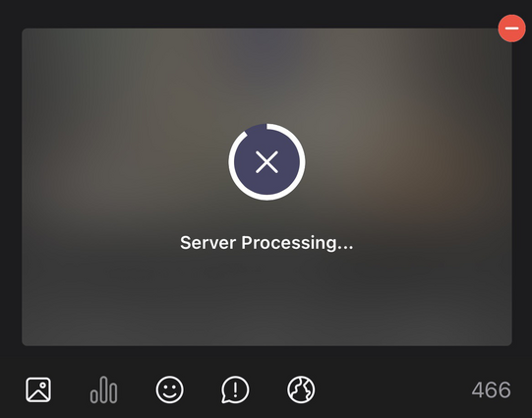Toggle the content warning speech bubble icon
This screenshot has height=418, width=532.
point(235,389)
